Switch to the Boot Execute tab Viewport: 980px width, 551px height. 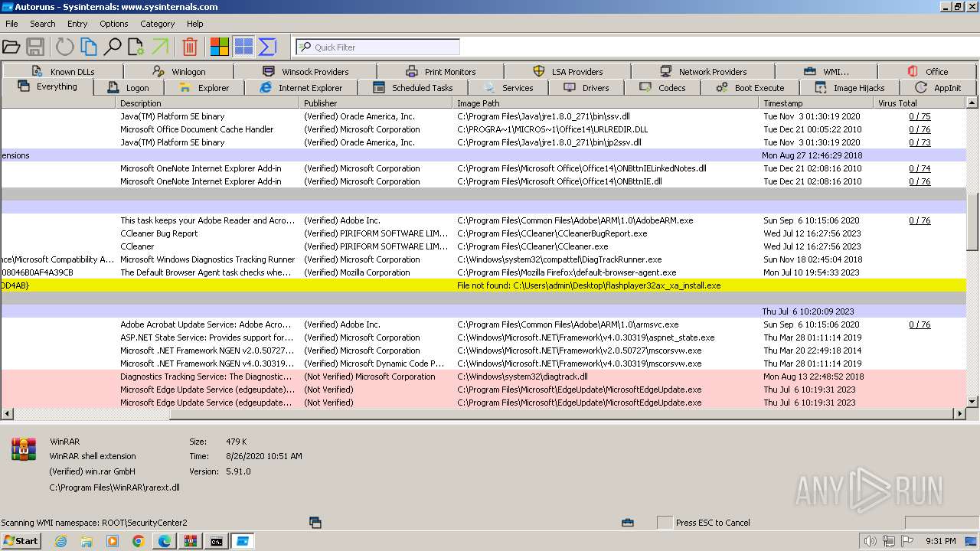click(750, 88)
